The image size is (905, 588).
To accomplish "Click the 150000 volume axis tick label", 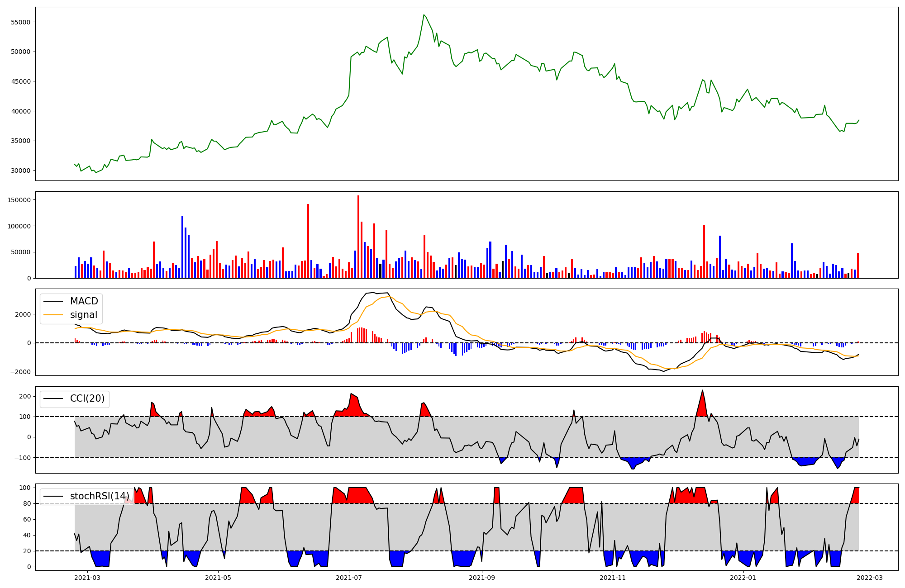I will tap(19, 200).
